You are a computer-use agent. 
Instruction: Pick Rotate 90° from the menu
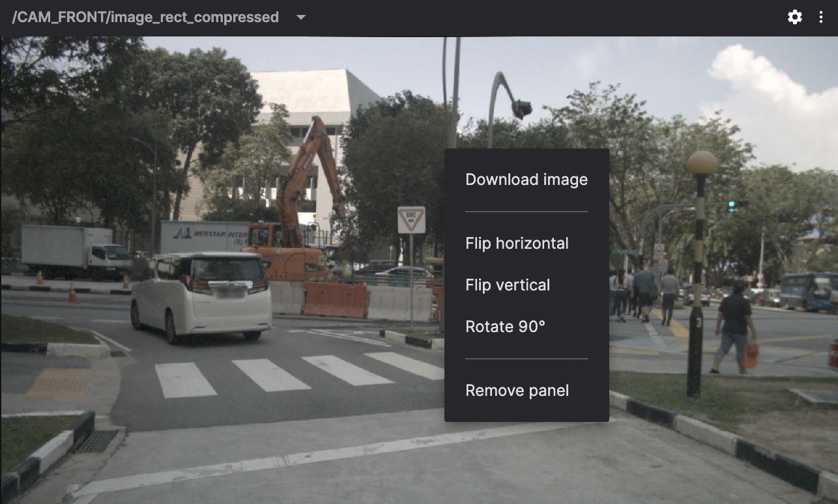tap(505, 327)
